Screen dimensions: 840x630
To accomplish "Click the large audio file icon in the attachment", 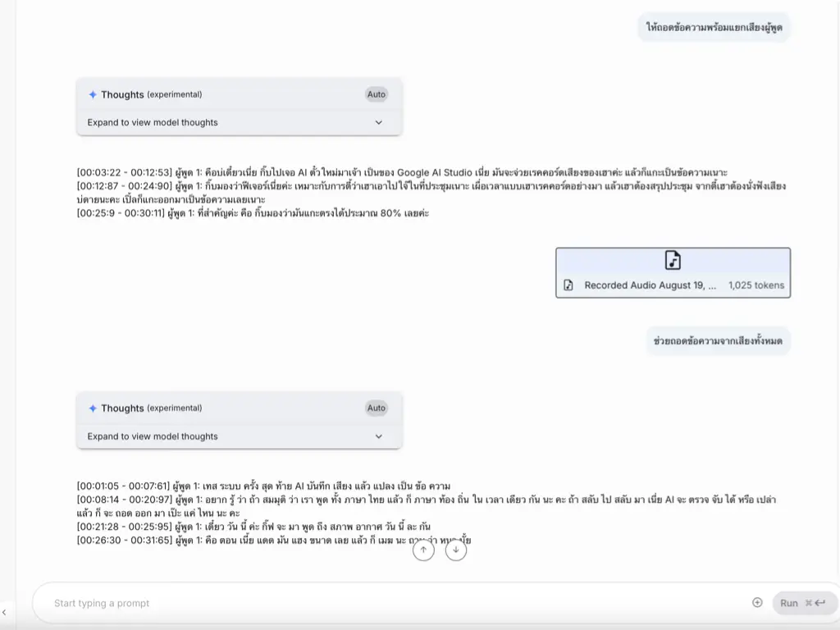I will tap(673, 260).
